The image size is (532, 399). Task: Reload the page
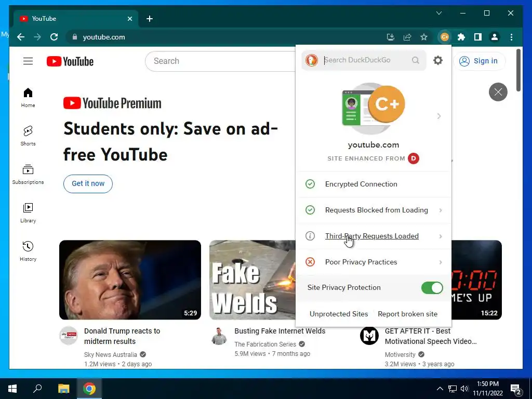click(54, 37)
